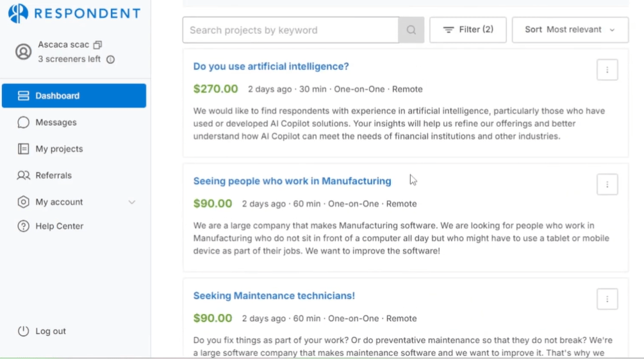This screenshot has width=644, height=359.
Task: Open three-dot menu for Maintenance technicians project
Action: (607, 299)
